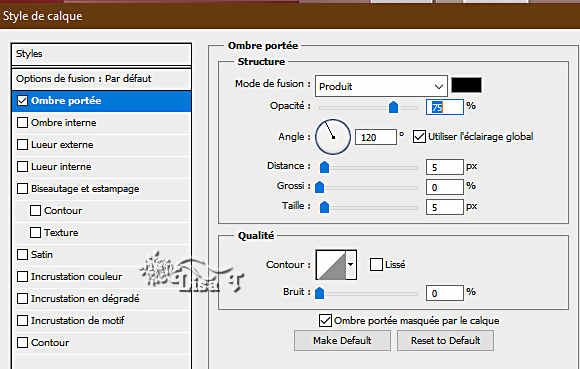The height and width of the screenshot is (369, 580).
Task: Select the Styles list header
Action: [x=101, y=54]
